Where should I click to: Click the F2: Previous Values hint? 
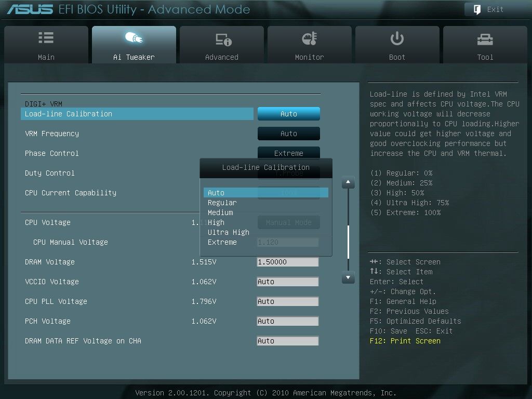pyautogui.click(x=409, y=311)
